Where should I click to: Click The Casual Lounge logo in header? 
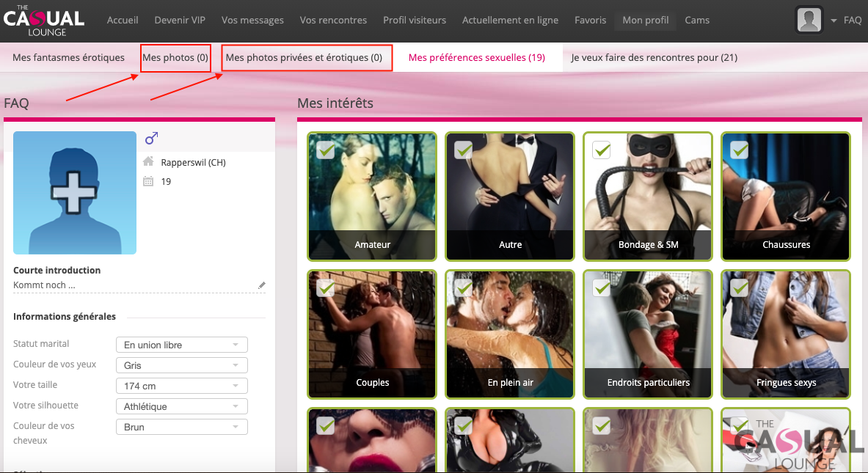[44, 21]
